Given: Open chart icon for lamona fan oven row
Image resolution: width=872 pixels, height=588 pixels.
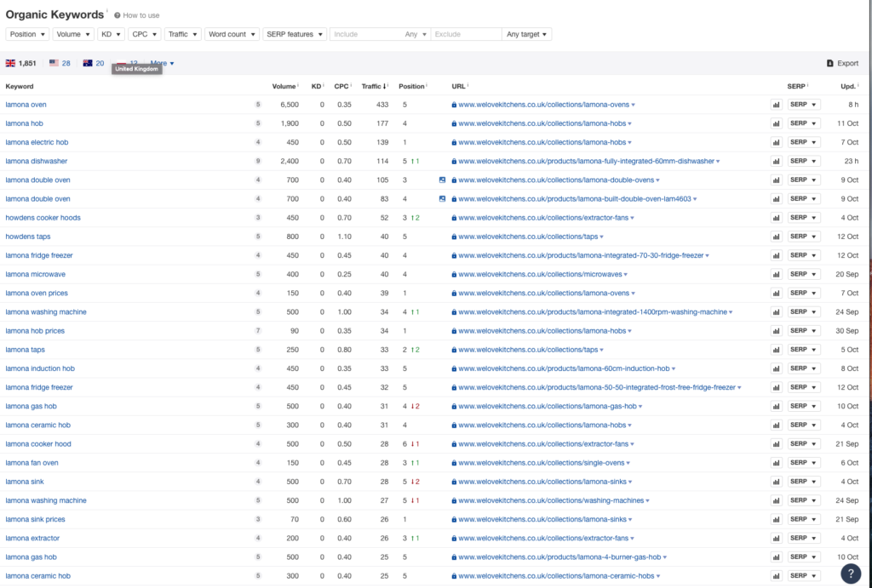Looking at the screenshot, I should (777, 463).
